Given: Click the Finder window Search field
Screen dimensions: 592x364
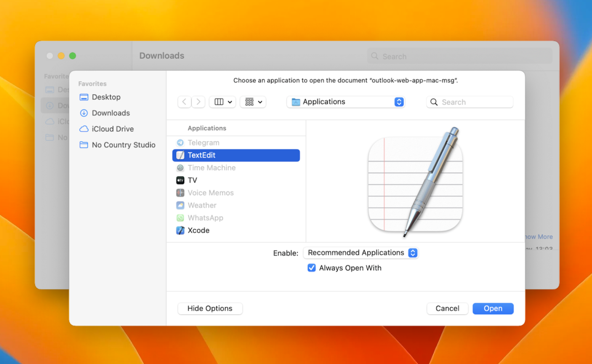Looking at the screenshot, I should tap(460, 56).
